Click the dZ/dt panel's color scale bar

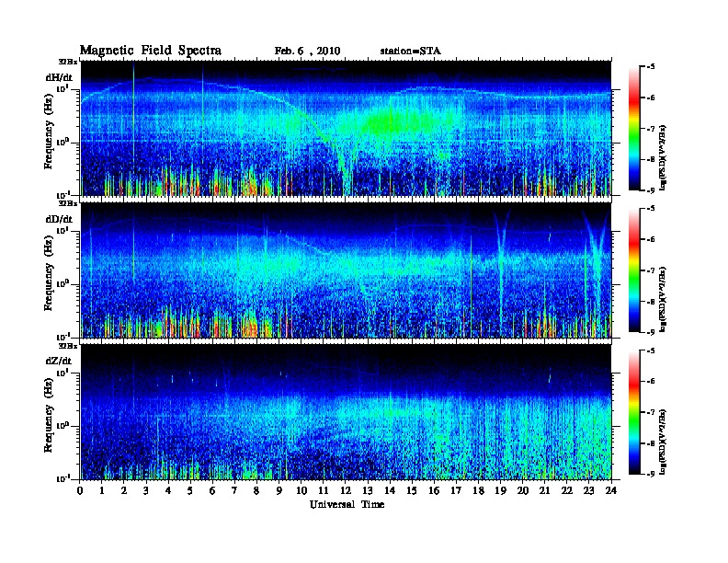click(634, 412)
